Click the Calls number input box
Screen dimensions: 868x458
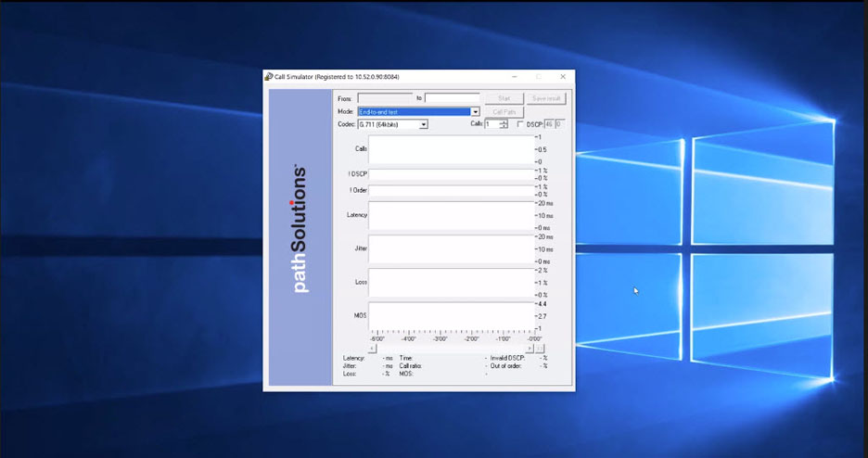coord(491,124)
